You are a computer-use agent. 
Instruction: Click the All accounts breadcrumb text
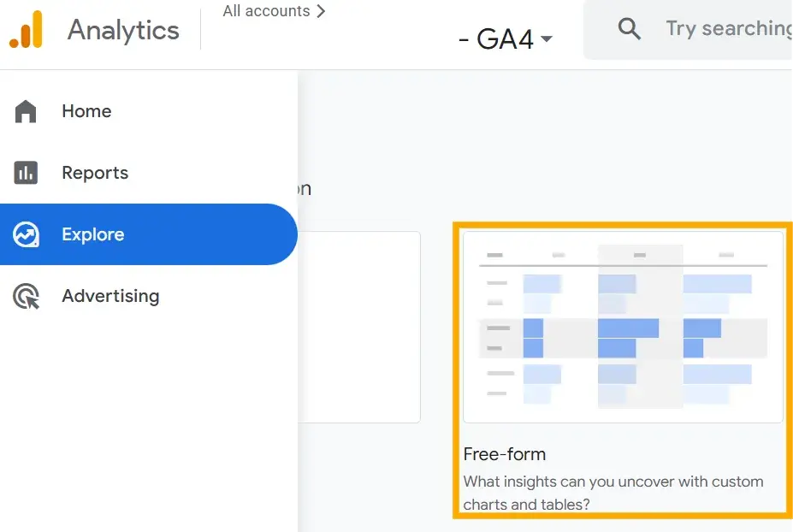point(266,11)
